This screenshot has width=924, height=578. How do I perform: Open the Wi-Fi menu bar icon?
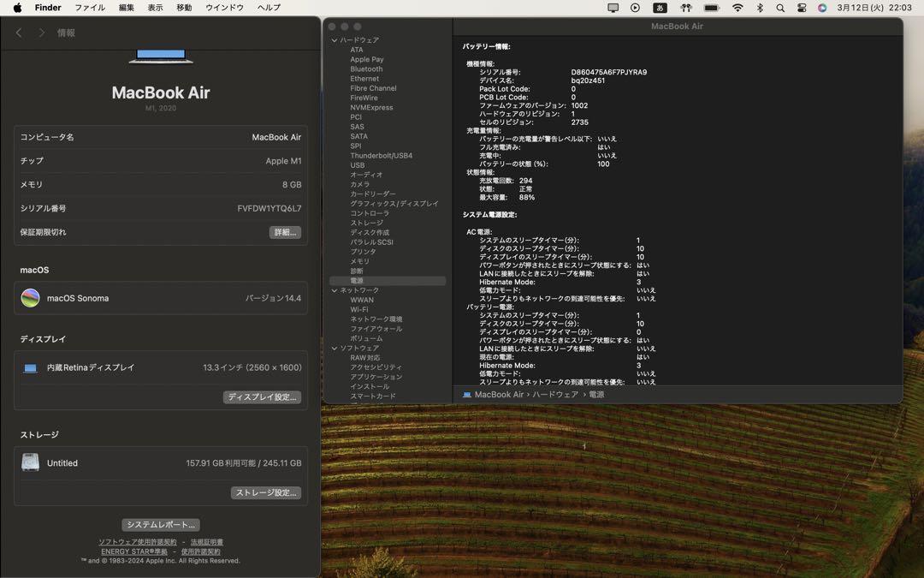click(737, 8)
